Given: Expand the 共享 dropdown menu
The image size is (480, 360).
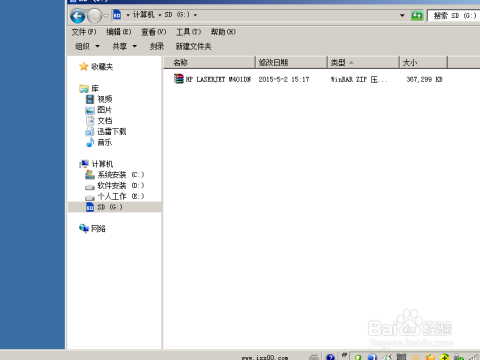Looking at the screenshot, I should pyautogui.click(x=125, y=46).
